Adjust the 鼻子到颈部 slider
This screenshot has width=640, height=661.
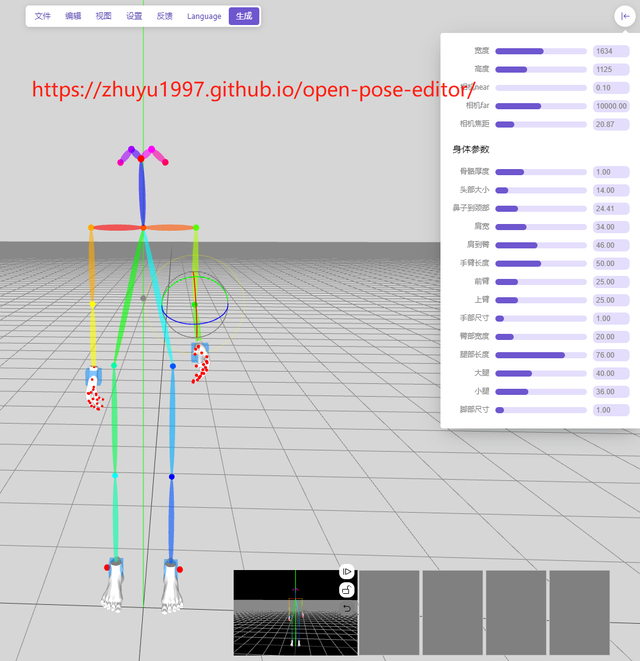tap(541, 209)
